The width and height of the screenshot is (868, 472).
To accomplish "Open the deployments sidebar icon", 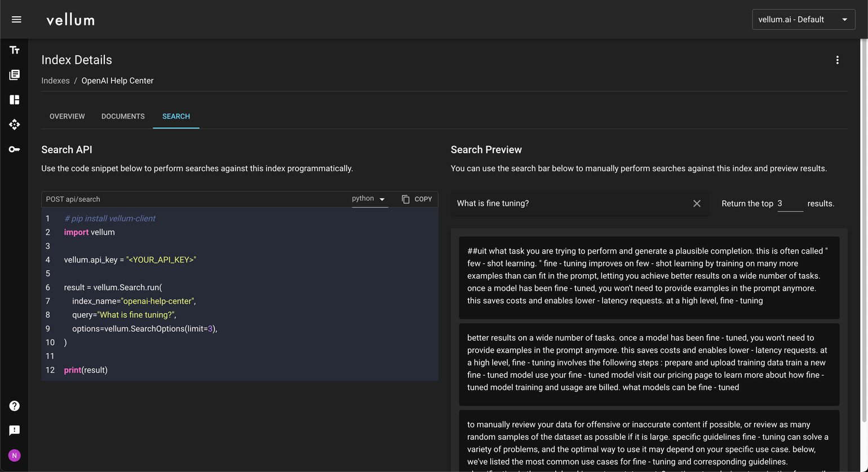I will [15, 124].
